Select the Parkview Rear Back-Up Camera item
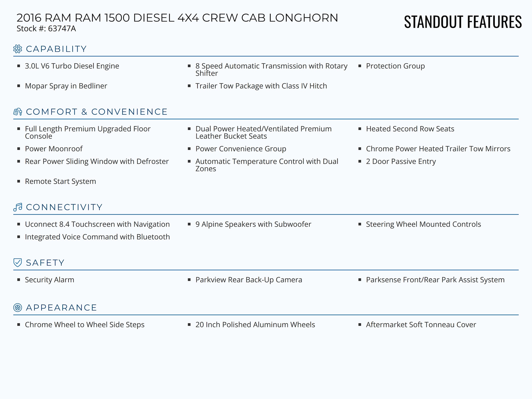The width and height of the screenshot is (532, 399). (248, 280)
